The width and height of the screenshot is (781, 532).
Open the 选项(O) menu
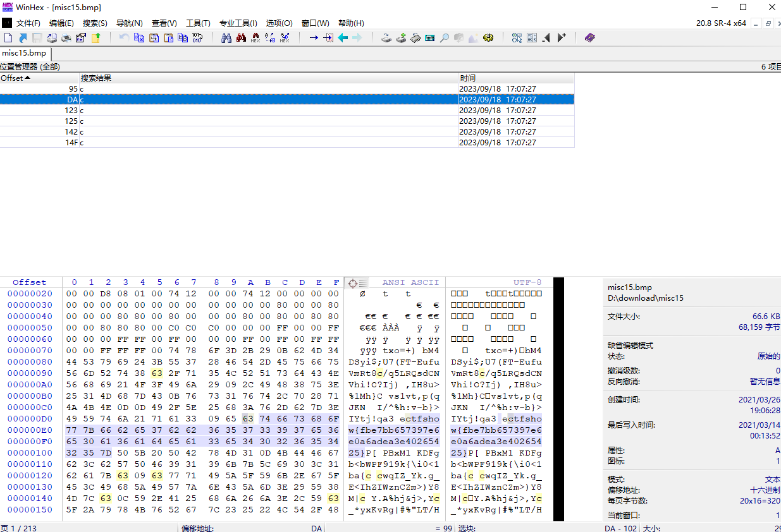tap(280, 23)
